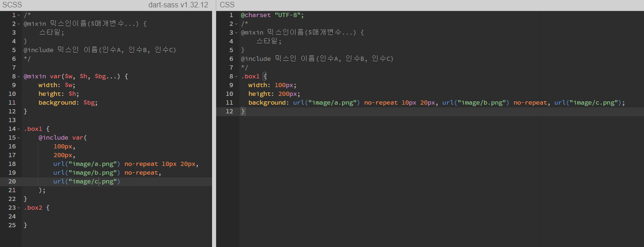This screenshot has width=644, height=247.
Task: Click line number 12 in the CSS gutter
Action: (229, 112)
